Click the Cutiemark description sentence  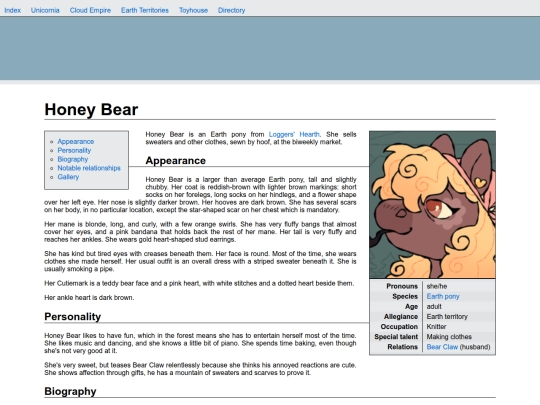pos(199,283)
